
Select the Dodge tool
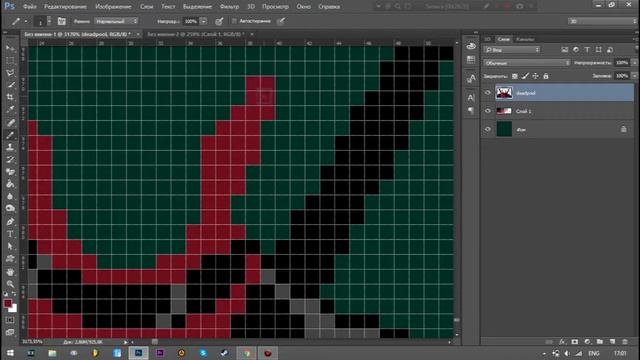[10, 209]
